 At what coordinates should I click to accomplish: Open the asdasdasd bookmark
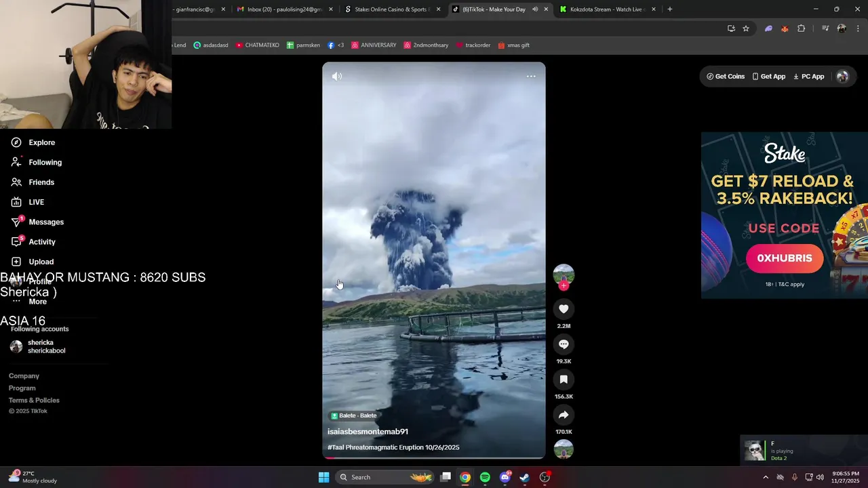click(212, 45)
